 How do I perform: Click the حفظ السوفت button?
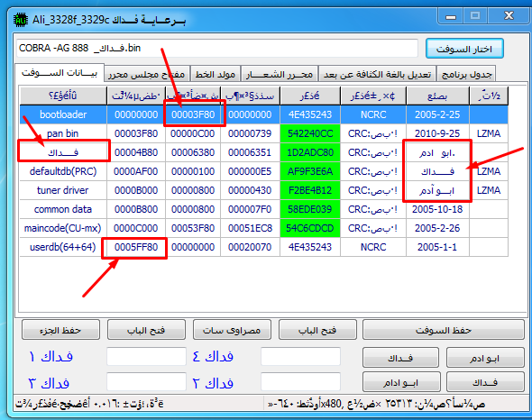coord(444,330)
